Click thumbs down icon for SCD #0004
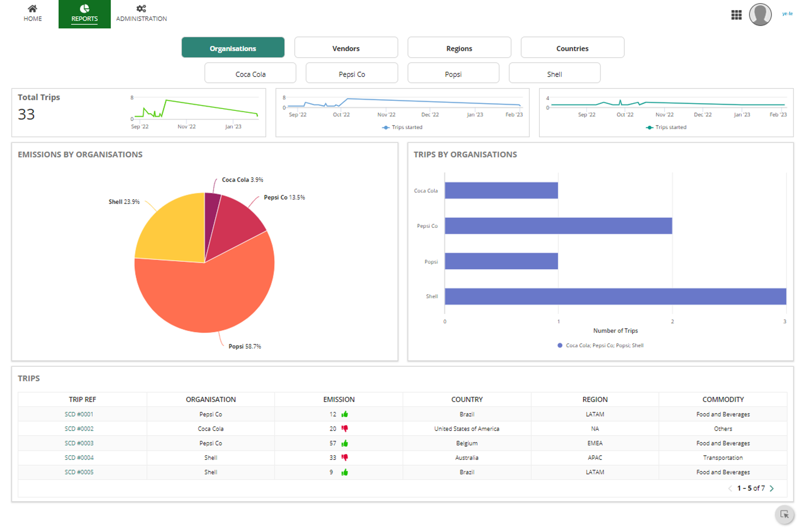 (x=345, y=458)
